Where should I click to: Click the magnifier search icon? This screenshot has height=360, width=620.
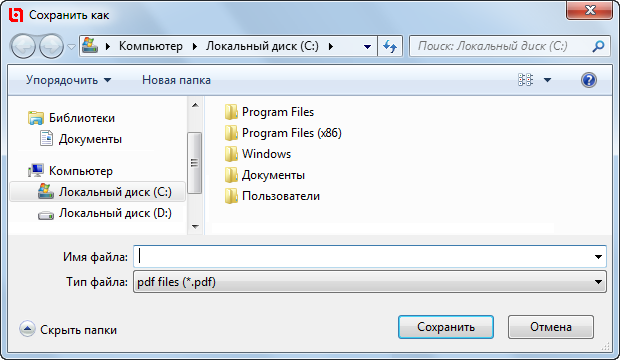tap(598, 46)
